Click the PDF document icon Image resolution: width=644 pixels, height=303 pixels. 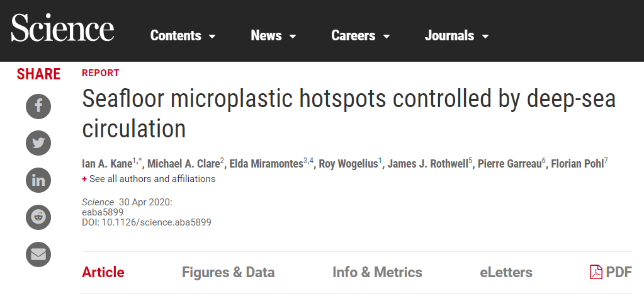596,272
